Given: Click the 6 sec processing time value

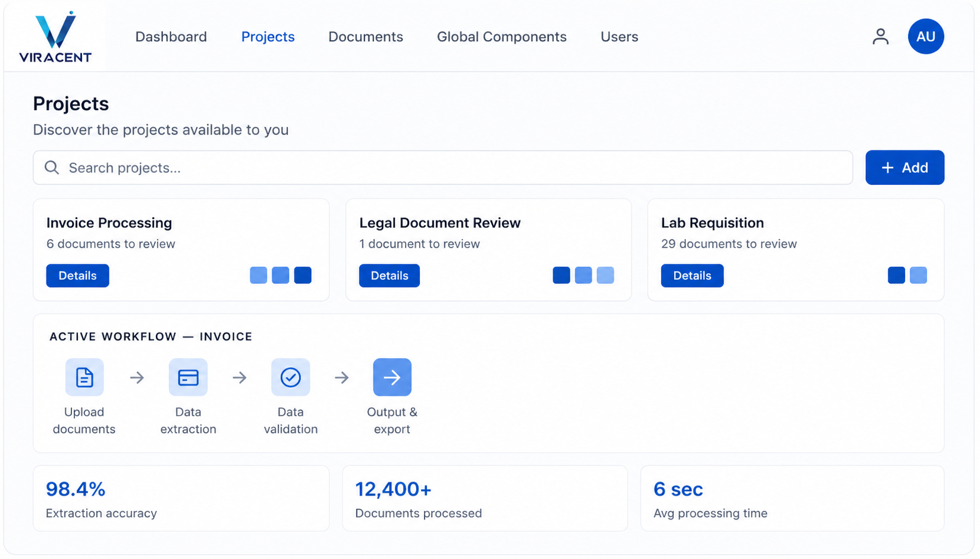Looking at the screenshot, I should (678, 489).
